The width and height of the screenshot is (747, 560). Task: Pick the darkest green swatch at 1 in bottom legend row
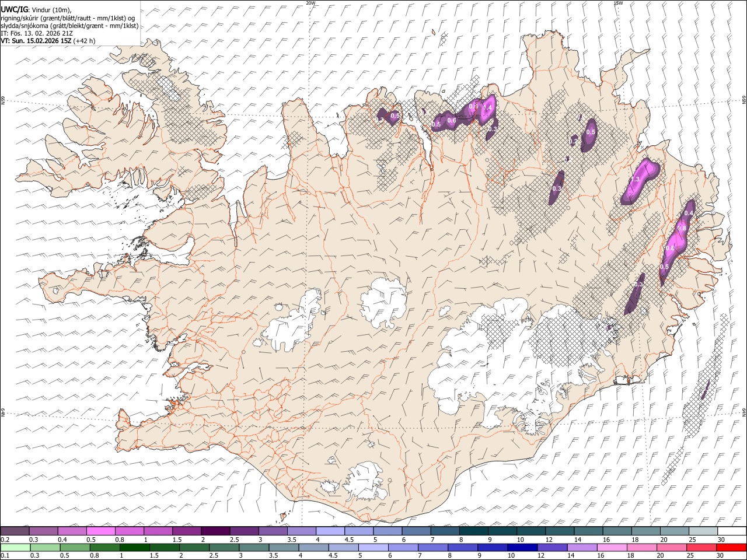(134, 547)
